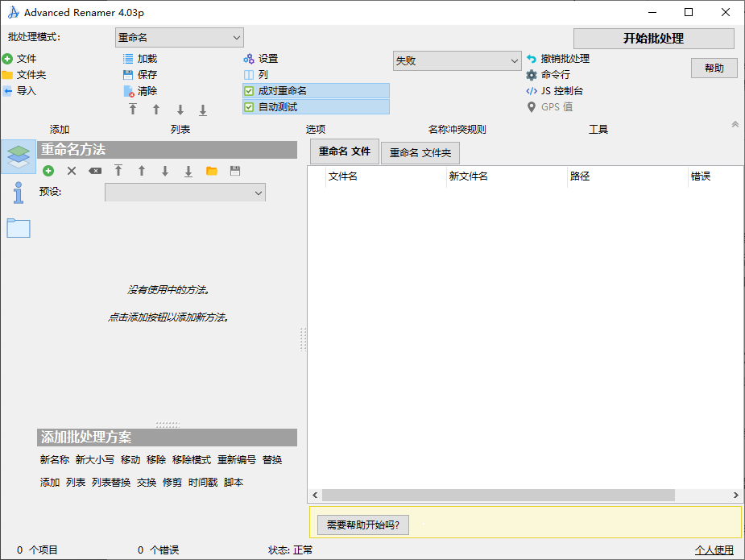
Task: Open the 失败 name conflict dropdown
Action: coord(457,60)
